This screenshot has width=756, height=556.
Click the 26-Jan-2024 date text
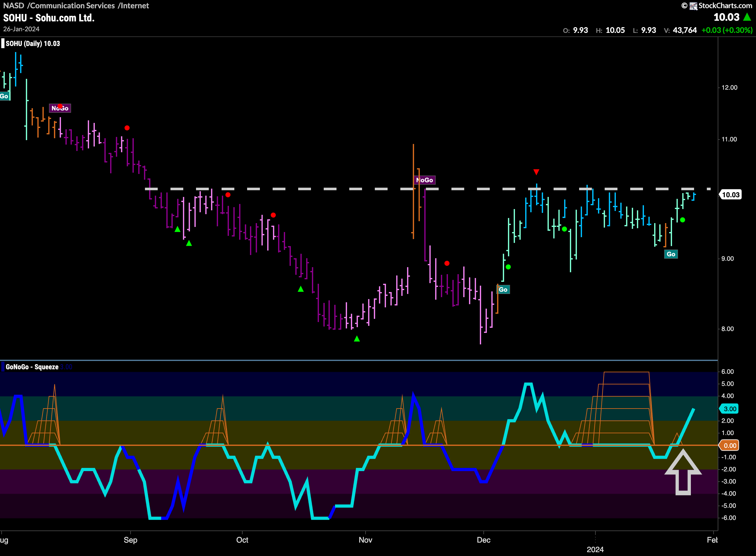tap(21, 29)
